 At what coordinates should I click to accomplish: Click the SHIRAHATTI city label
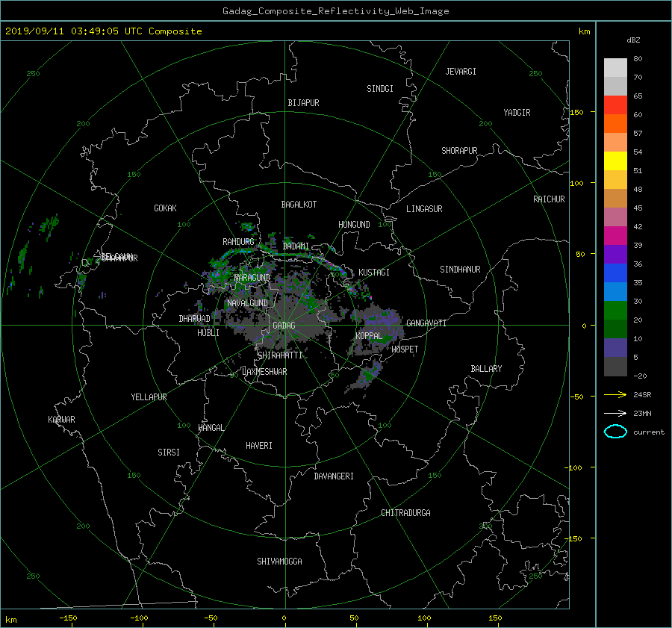click(x=280, y=355)
